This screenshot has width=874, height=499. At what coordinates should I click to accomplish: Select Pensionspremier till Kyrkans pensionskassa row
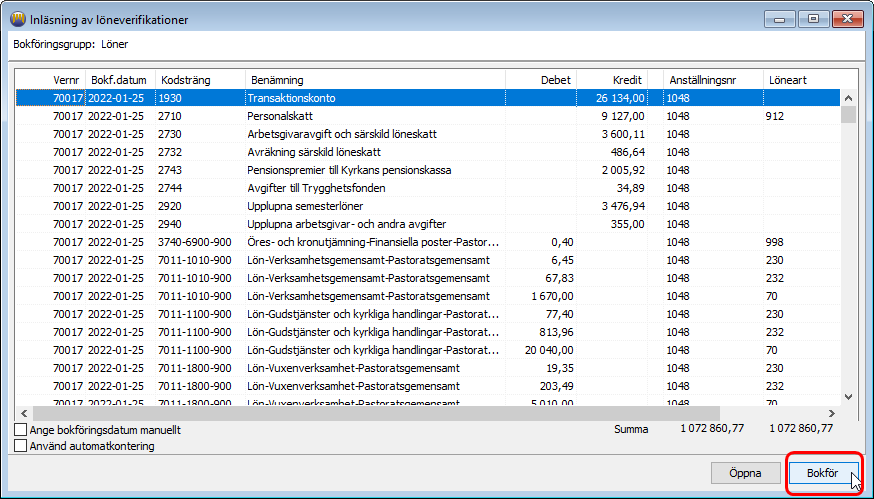[428, 170]
